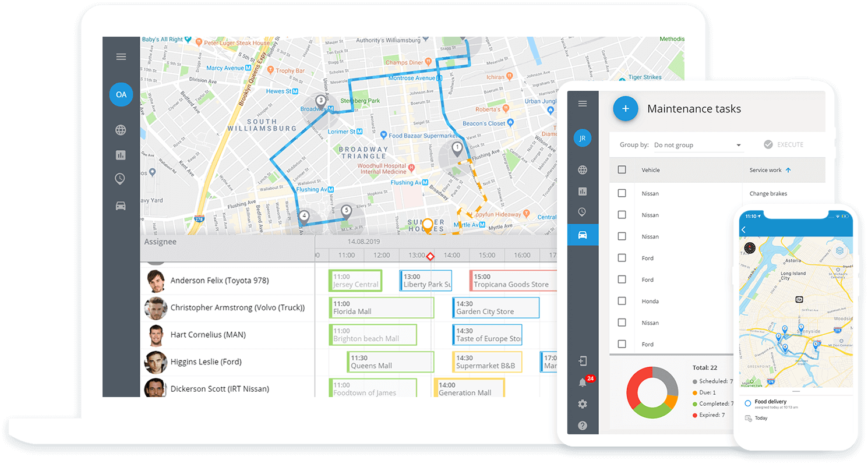Tick the Nissan checkbox directly below Honda
Screen dimensions: 868x464
tap(622, 322)
